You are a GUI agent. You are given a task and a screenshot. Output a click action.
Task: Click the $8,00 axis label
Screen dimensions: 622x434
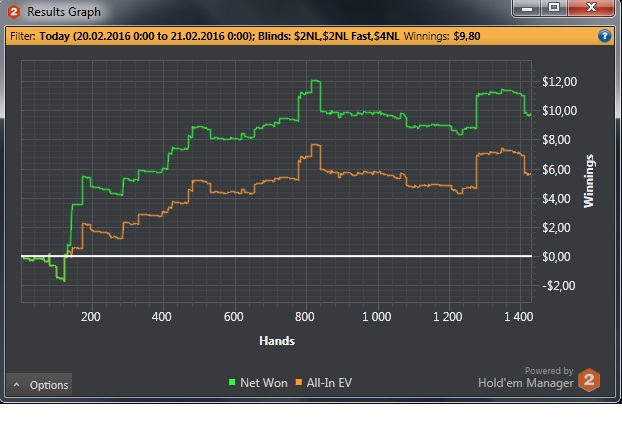point(556,140)
